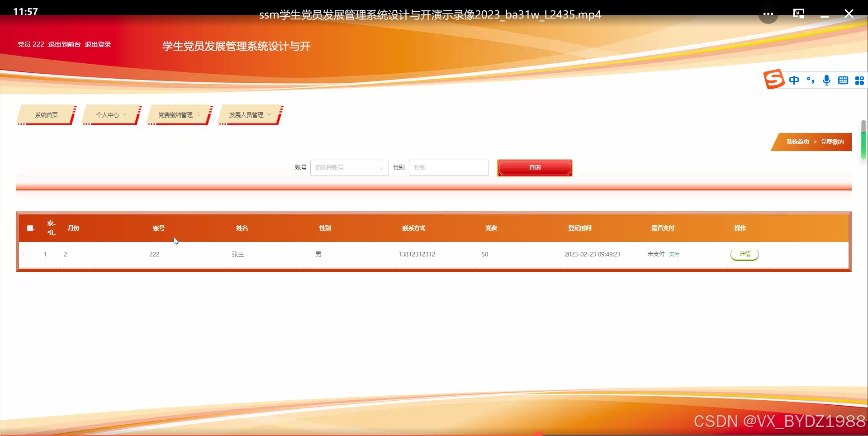
Task: Click the account cell 222 in table
Action: (x=154, y=255)
